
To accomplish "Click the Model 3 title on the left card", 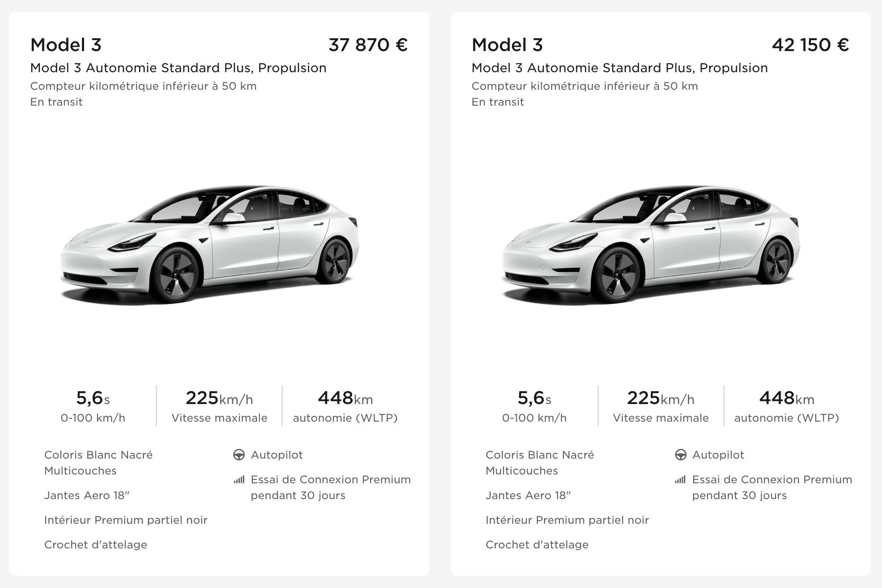I will click(66, 45).
